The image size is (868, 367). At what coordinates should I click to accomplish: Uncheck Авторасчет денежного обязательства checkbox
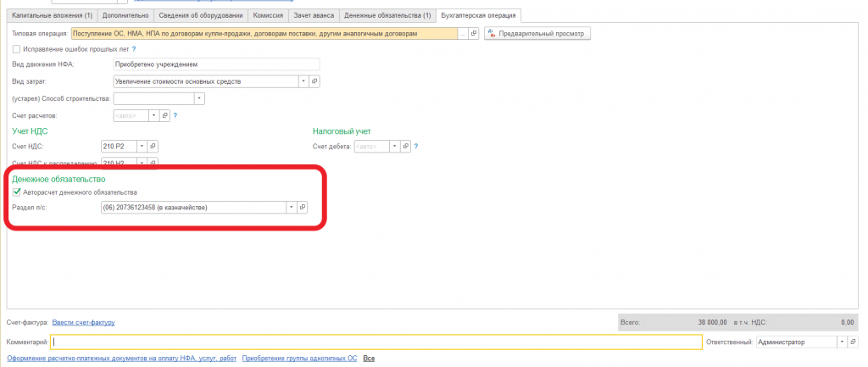[17, 192]
